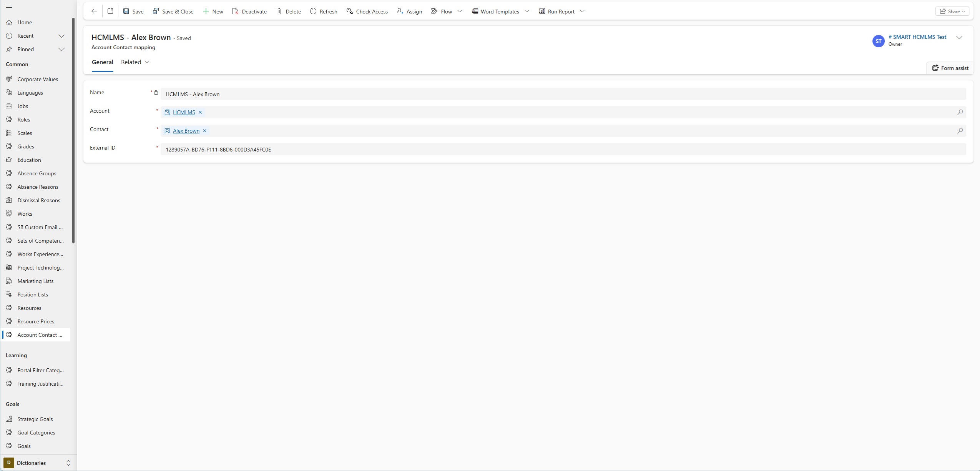Click the ST owner avatar
This screenshot has height=471, width=980.
click(879, 41)
